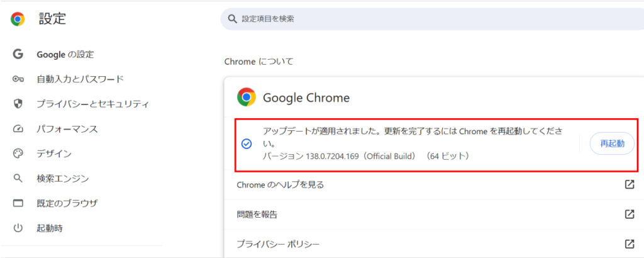Go to パフォーマンス settings page
This screenshot has height=258, width=644.
(x=67, y=129)
